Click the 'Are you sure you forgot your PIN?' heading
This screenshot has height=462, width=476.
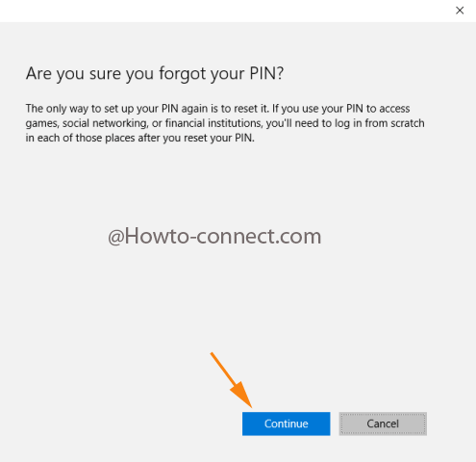coord(155,74)
